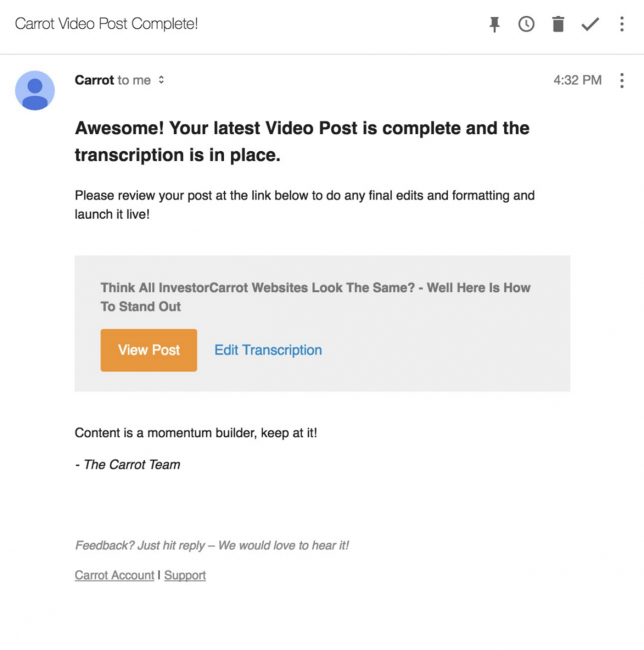Open the message options menu beside 4:32 PM
The image size is (644, 650).
click(x=622, y=81)
